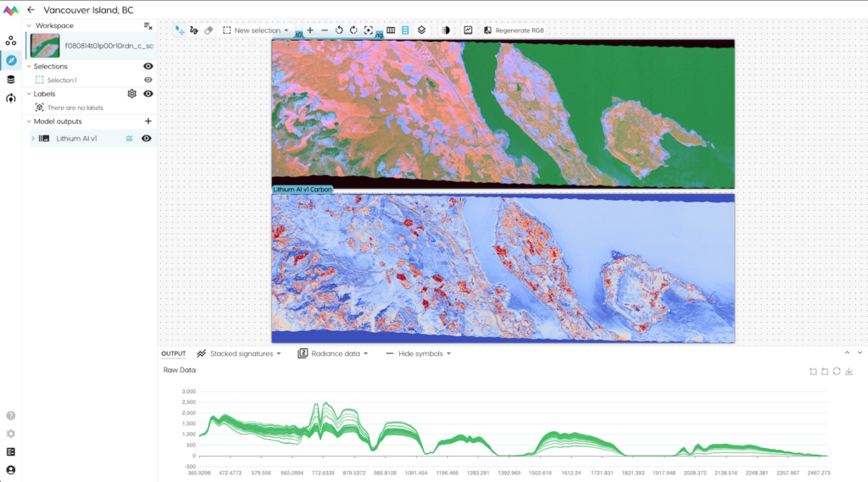Click the contrast half-circle icon
868x482 pixels.
pos(446,30)
